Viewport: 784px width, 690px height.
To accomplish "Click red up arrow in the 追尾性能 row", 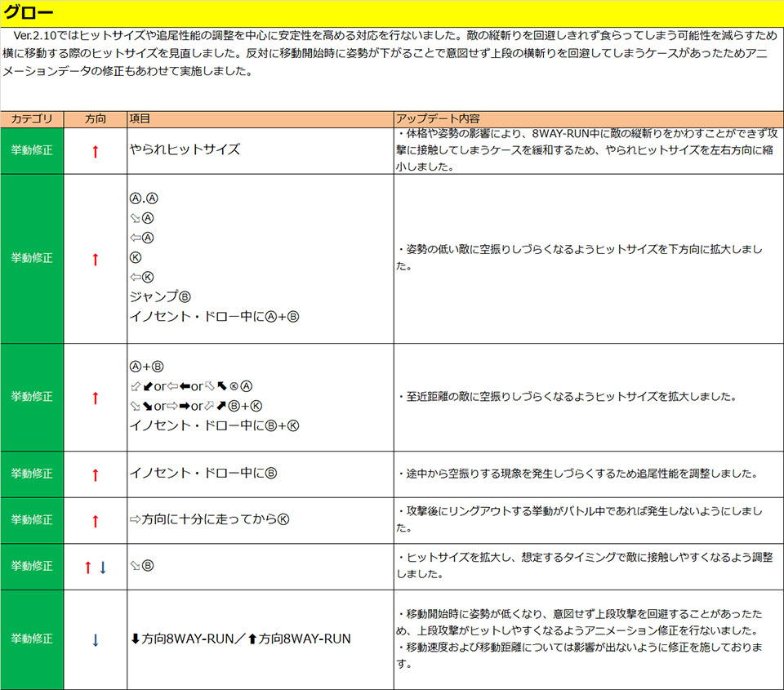I will 95,474.
